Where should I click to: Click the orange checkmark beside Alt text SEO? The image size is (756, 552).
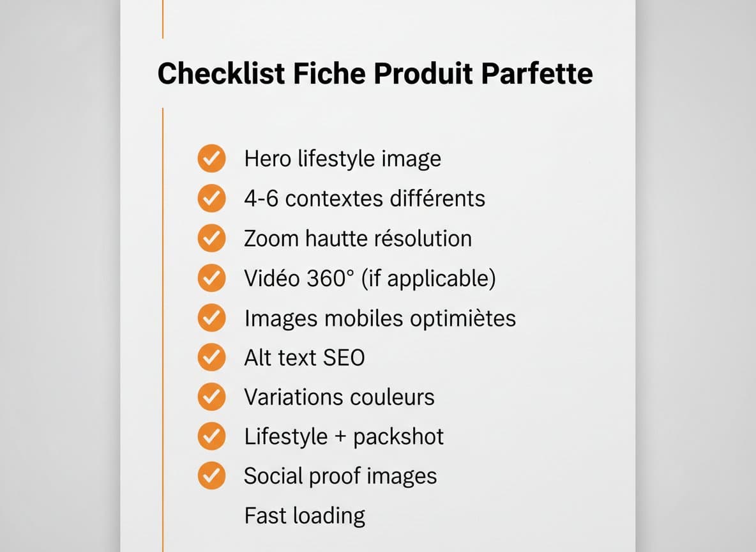211,357
